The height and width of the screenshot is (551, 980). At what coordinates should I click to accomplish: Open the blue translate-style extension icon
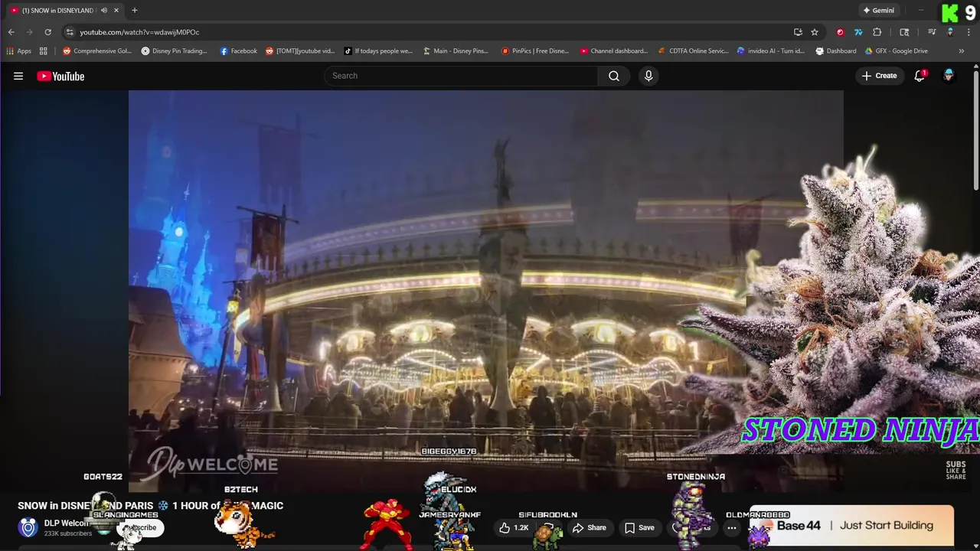click(x=858, y=32)
